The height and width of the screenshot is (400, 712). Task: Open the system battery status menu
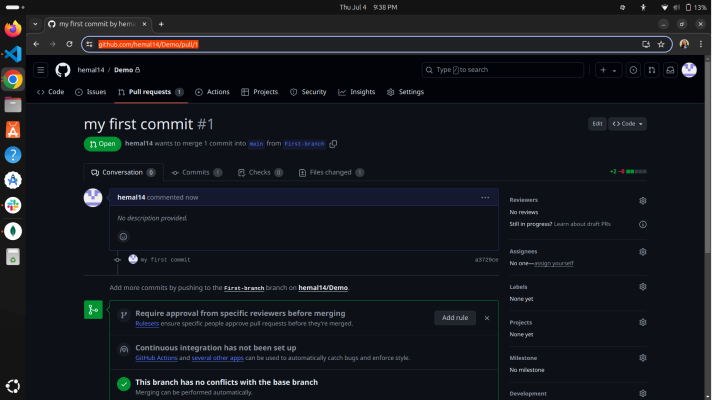(x=696, y=7)
